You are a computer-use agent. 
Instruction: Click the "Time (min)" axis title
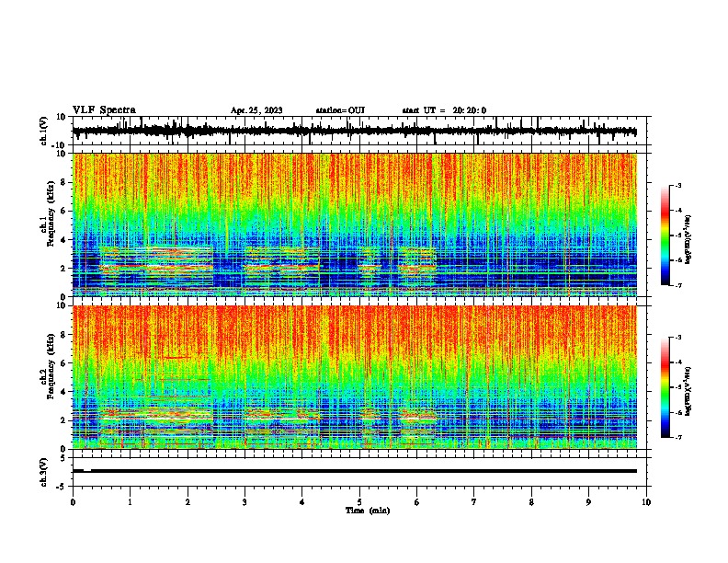368,511
